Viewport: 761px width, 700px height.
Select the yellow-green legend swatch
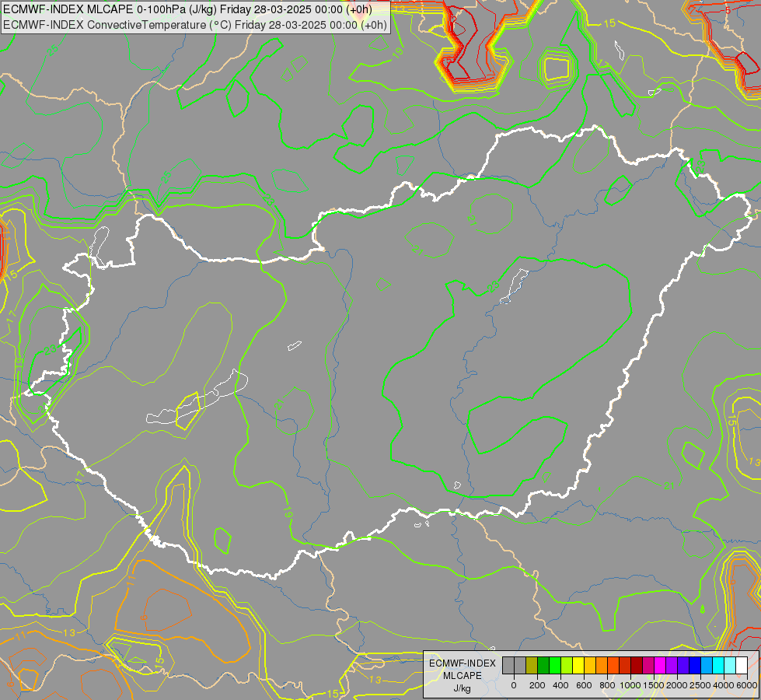[x=567, y=666]
